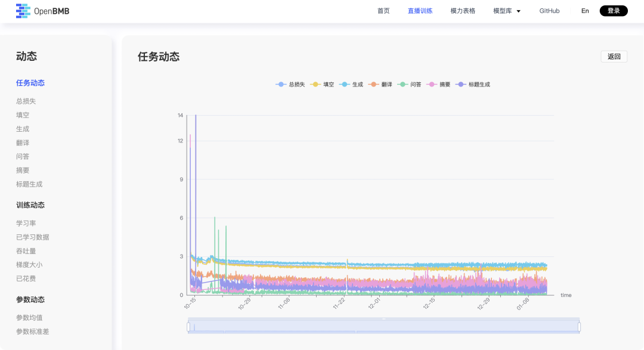The width and height of the screenshot is (644, 350).
Task: Open 已花费 in the sidebar
Action: pyautogui.click(x=26, y=279)
